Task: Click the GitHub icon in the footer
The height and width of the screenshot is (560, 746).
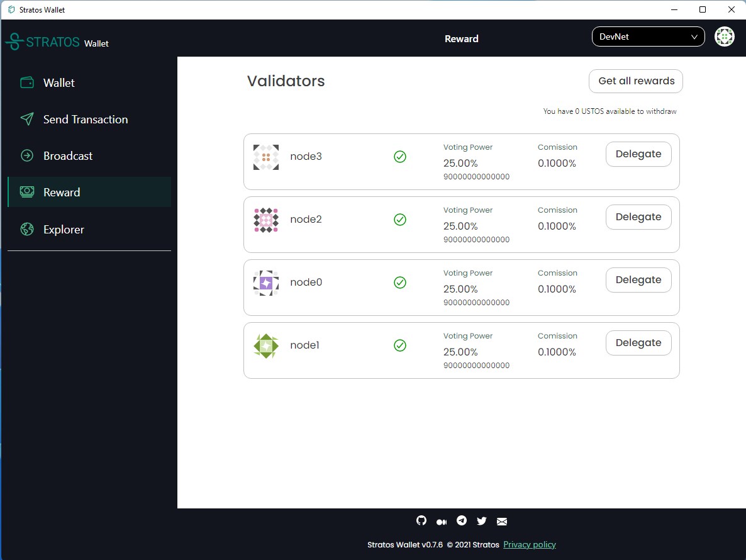Action: (421, 520)
